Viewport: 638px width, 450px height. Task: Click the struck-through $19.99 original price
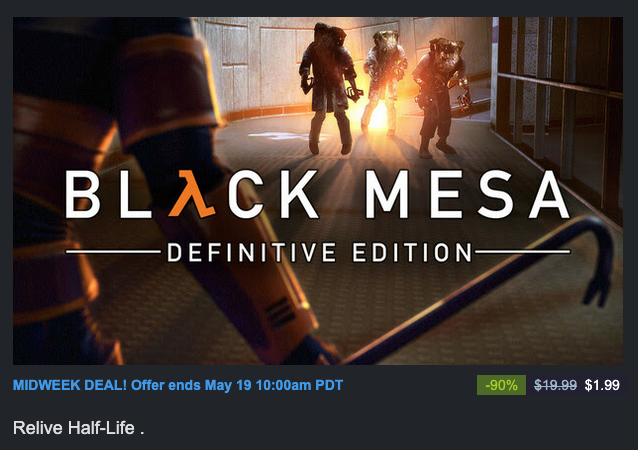pos(555,385)
